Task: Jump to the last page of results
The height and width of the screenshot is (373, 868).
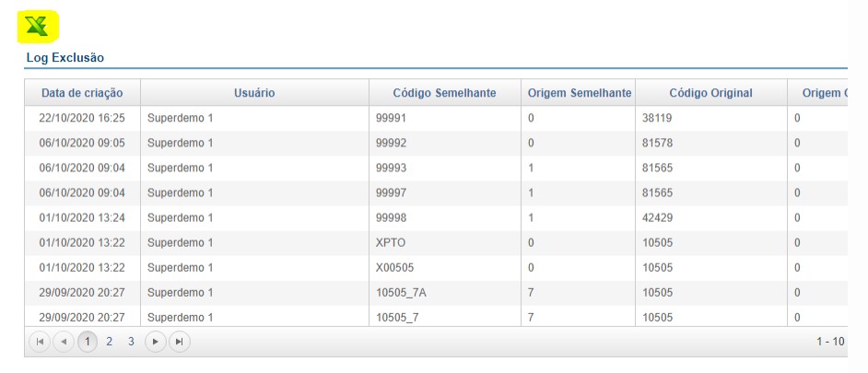Action: point(180,342)
